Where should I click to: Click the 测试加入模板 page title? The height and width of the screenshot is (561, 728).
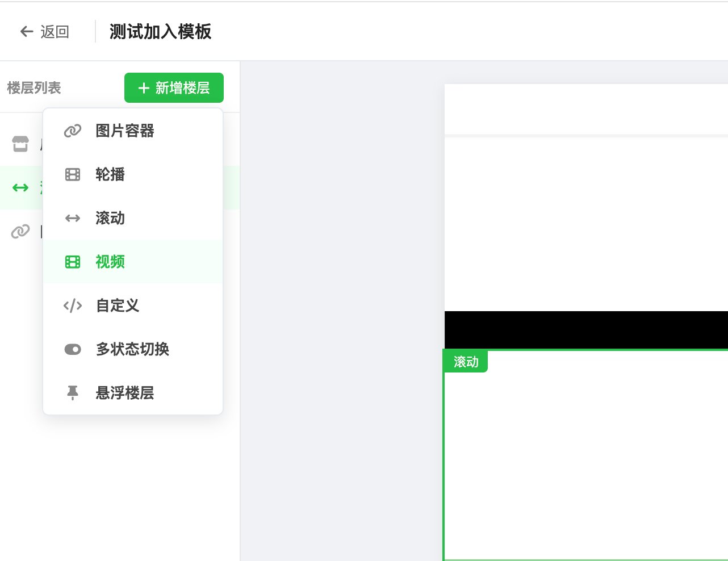(161, 32)
